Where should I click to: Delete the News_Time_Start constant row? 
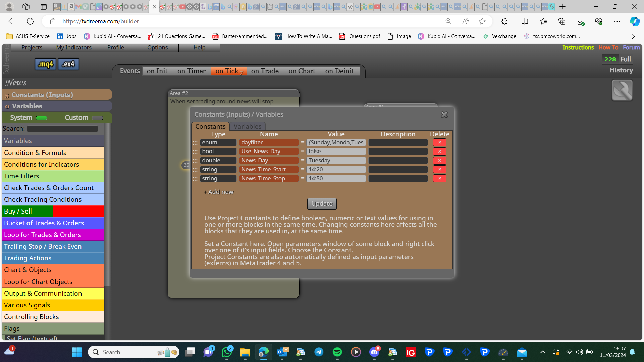439,169
